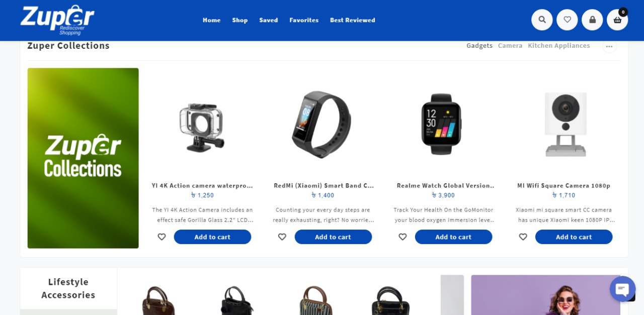Viewport: 644px width, 315px height.
Task: Click the Zuper logo in header
Action: tap(57, 20)
